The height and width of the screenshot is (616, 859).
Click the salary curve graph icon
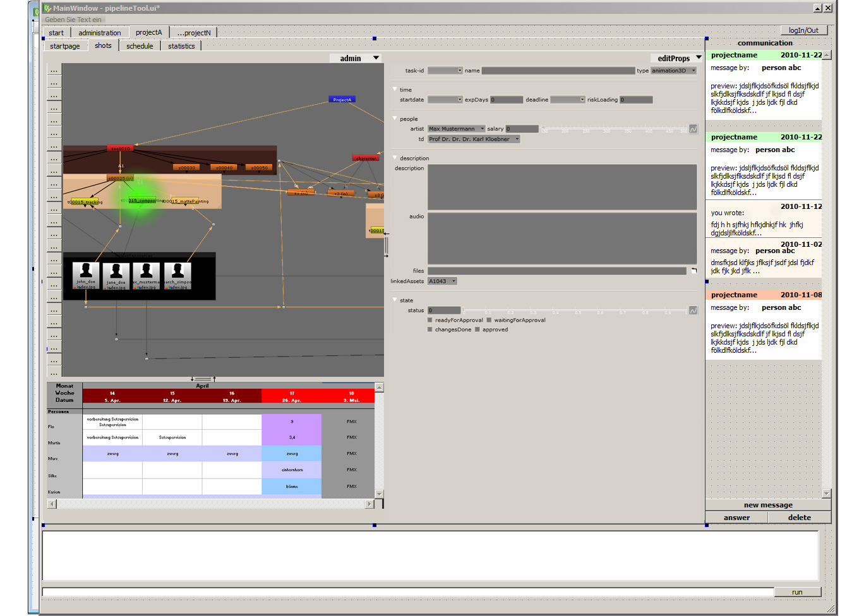[x=694, y=129]
